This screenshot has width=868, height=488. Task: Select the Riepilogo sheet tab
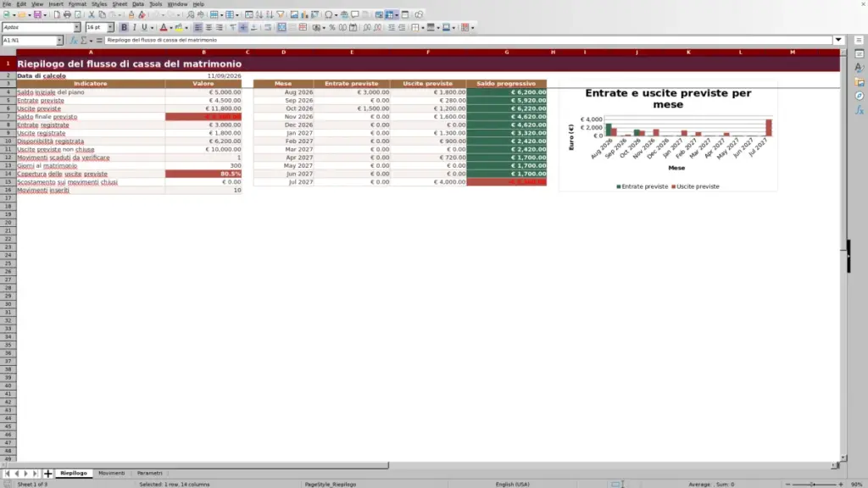point(74,474)
